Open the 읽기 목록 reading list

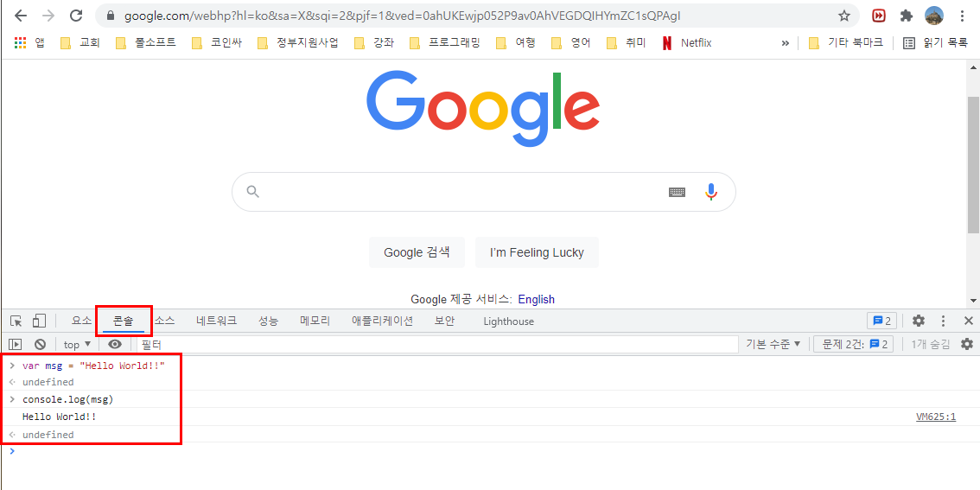tap(936, 43)
